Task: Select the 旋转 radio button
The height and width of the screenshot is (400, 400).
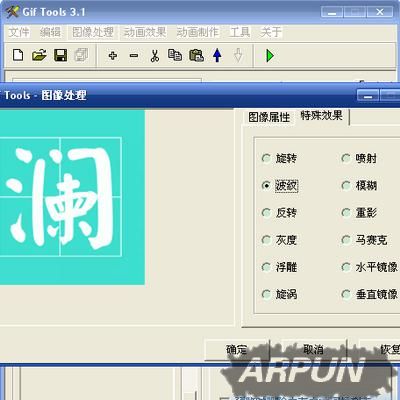Action: click(x=266, y=158)
